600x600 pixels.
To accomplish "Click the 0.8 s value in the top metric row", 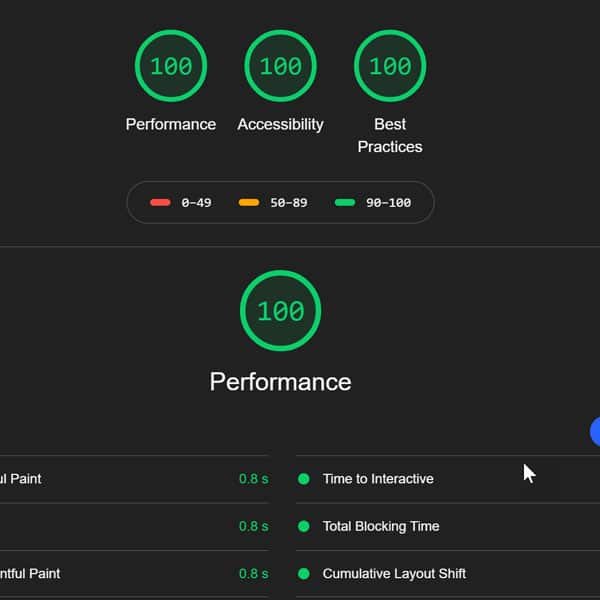I will coord(253,479).
